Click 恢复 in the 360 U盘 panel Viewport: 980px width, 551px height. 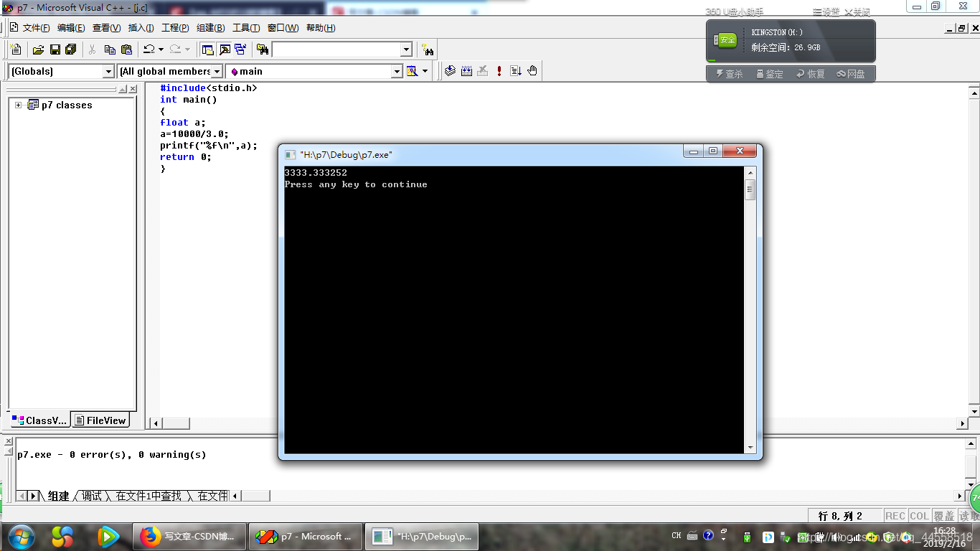(811, 74)
